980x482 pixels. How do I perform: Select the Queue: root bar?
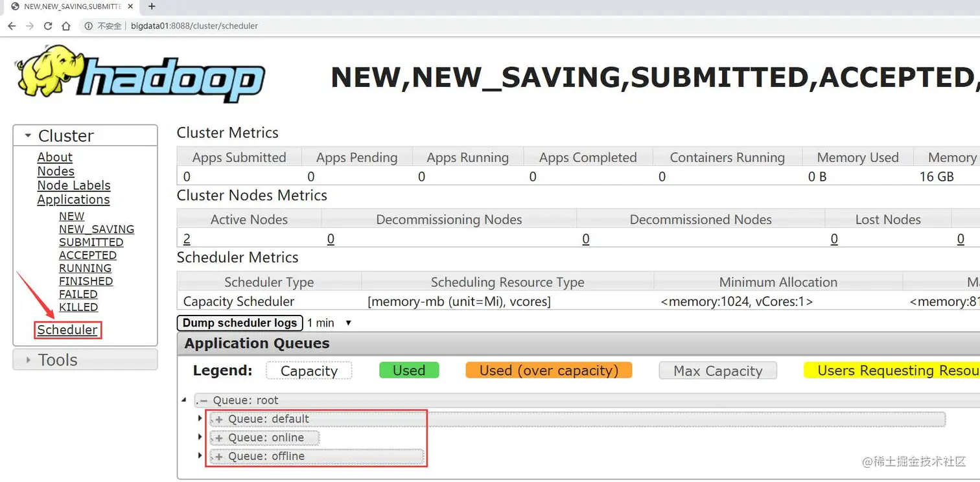(x=587, y=400)
